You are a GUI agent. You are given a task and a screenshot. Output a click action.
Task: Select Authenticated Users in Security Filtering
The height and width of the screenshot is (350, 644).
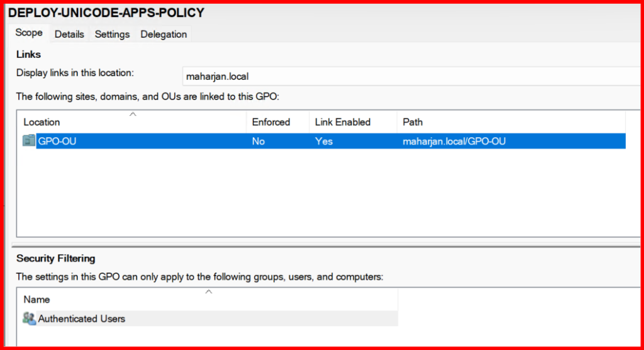tap(82, 319)
